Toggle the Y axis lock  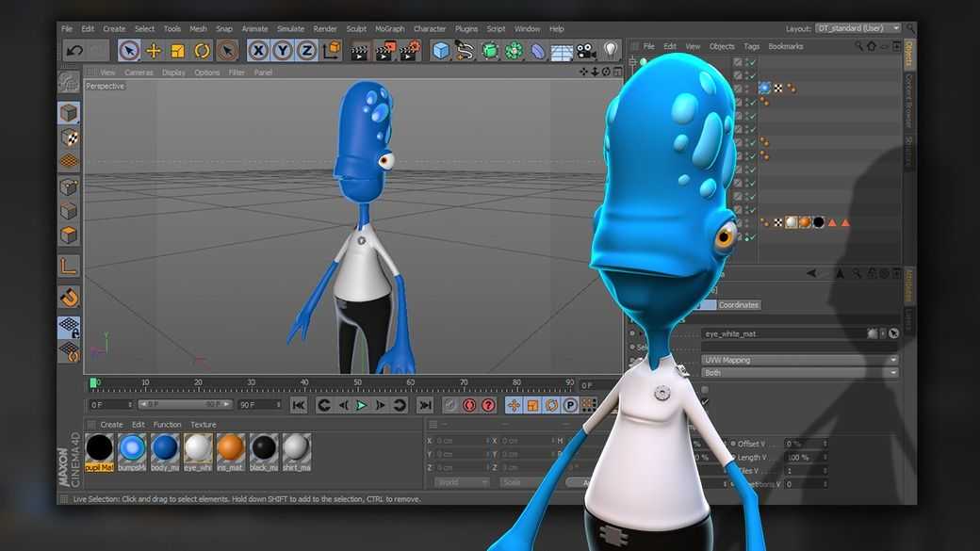pos(283,51)
